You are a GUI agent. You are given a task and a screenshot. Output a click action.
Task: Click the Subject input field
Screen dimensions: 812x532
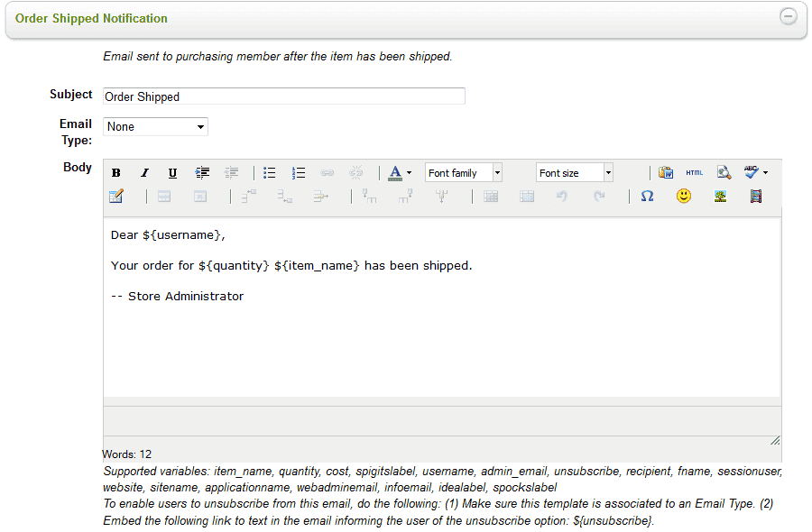click(x=284, y=96)
